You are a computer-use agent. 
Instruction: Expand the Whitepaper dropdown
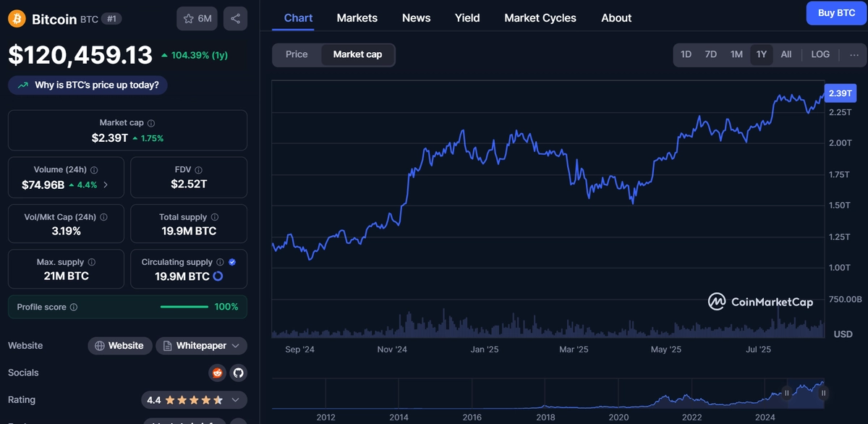[202, 346]
